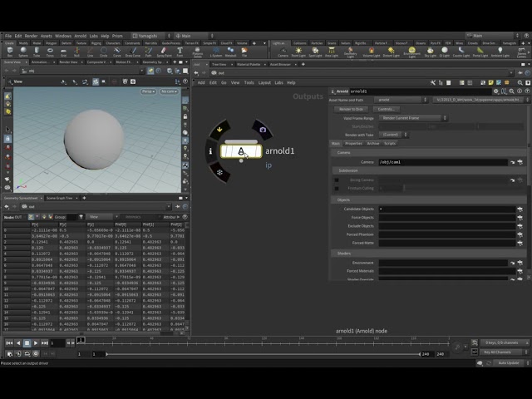Click the Render to Disk button
This screenshot has height=399, width=532.
tap(351, 109)
